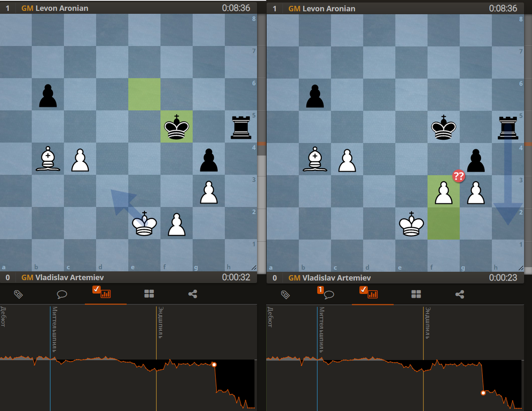
Task: Select the white pawn on c4, right board
Action: 347,160
